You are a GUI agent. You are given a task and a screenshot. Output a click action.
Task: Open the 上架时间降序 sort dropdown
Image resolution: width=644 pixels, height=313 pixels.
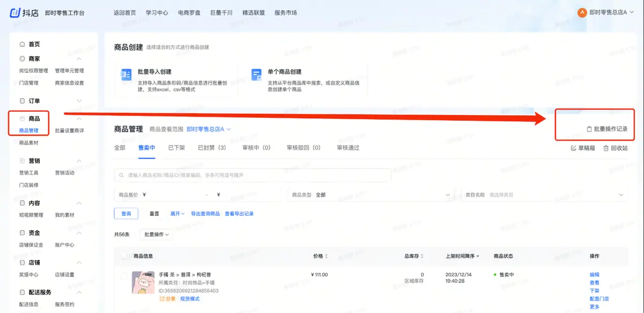pos(463,257)
